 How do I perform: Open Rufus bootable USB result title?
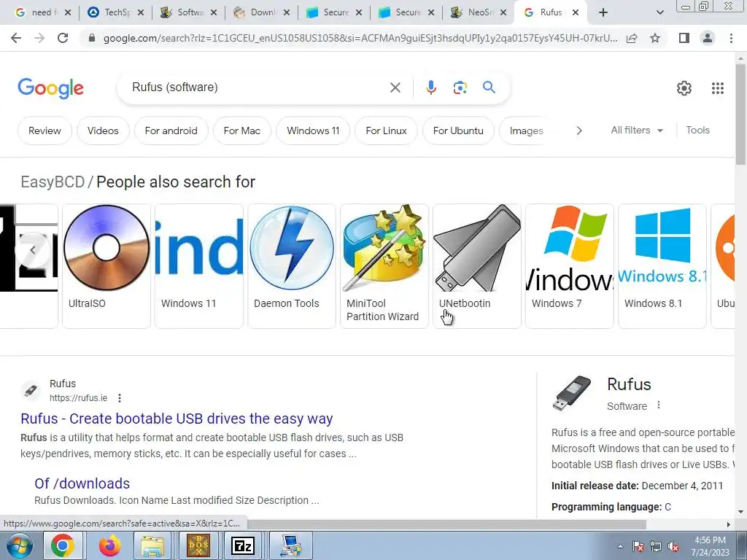click(x=177, y=419)
